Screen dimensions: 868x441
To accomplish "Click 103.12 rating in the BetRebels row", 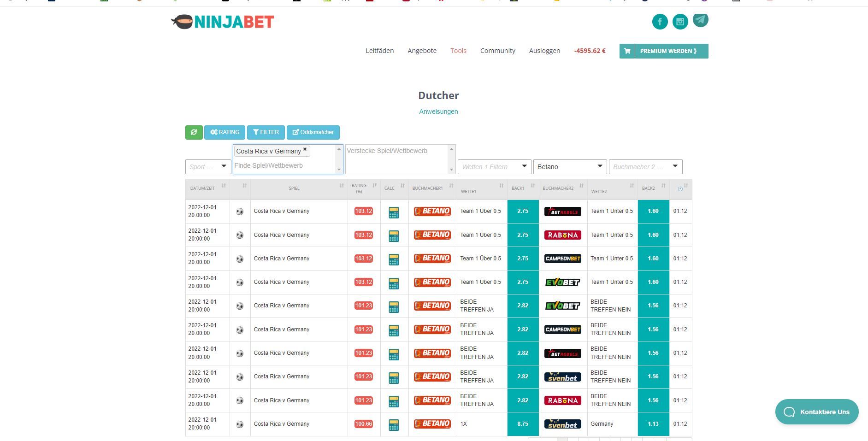I will tap(364, 211).
